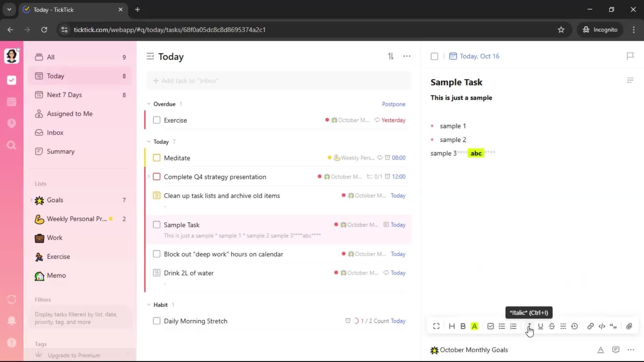Click the Heading formatting icon
The image size is (644, 362).
tap(452, 326)
